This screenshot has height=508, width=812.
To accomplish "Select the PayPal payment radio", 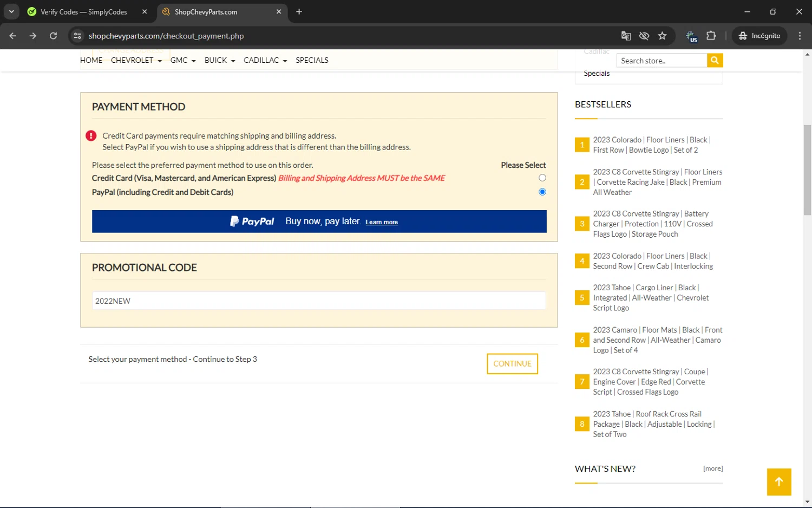I will tap(542, 192).
